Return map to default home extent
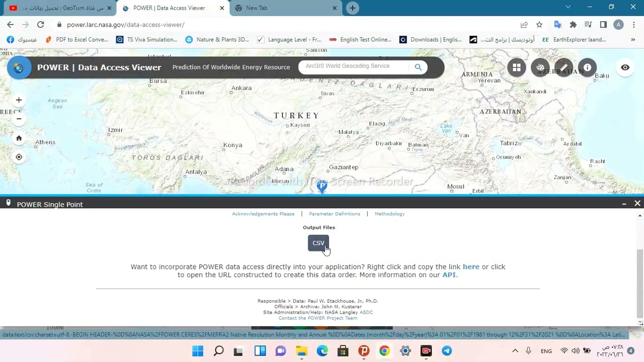Image resolution: width=644 pixels, height=362 pixels. [19, 138]
